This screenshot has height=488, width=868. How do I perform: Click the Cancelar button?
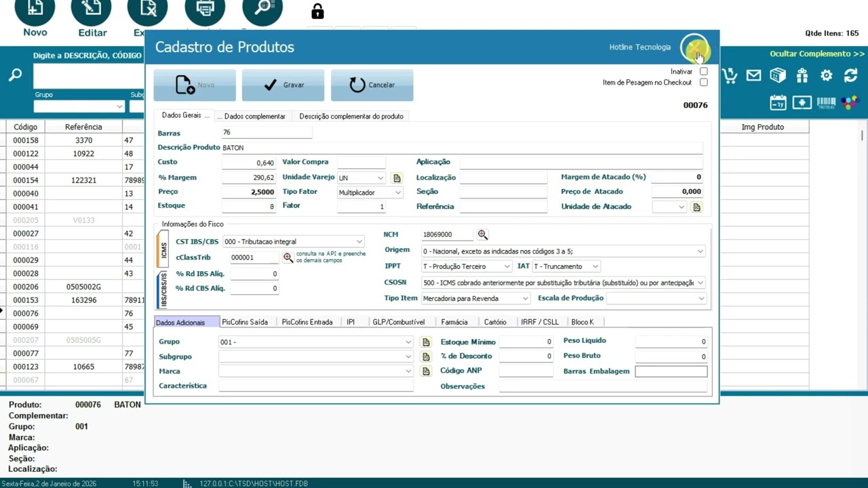click(372, 85)
